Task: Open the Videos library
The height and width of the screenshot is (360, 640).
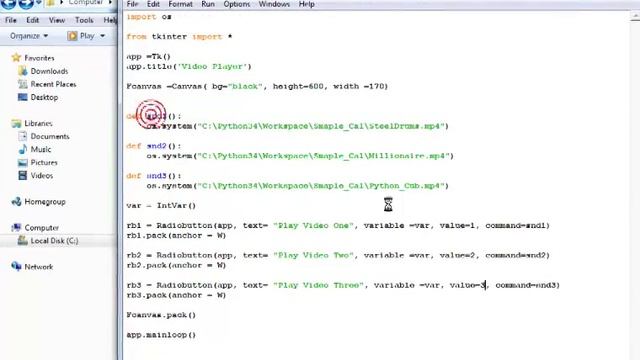Action: point(42,176)
